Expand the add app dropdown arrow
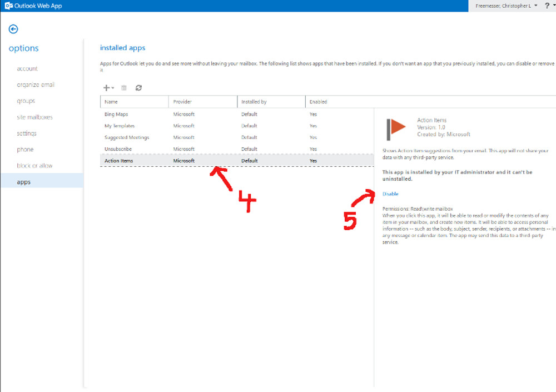 click(x=113, y=88)
